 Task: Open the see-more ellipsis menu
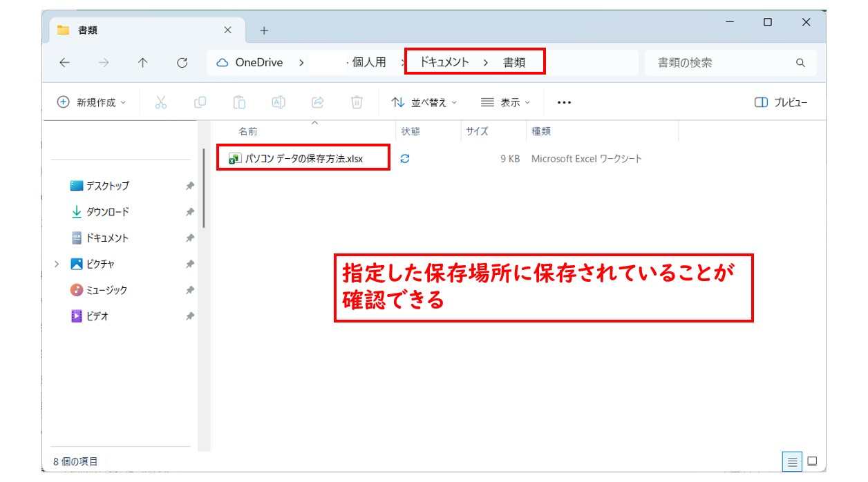(x=564, y=102)
